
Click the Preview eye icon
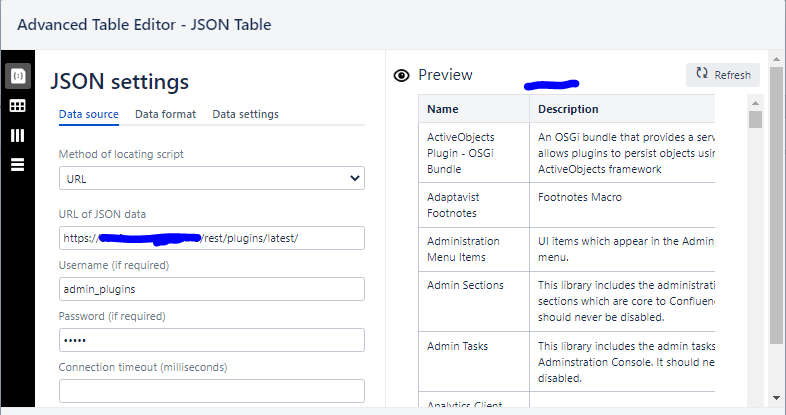point(402,76)
